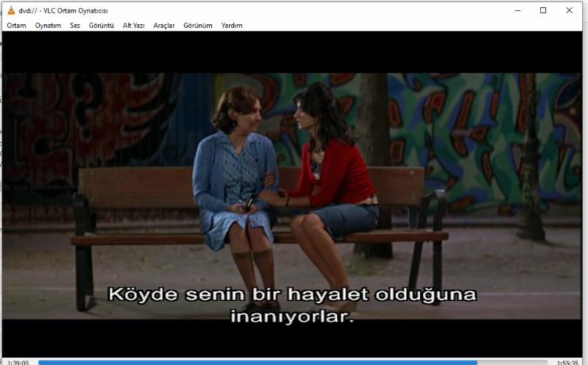Minimize the VLC window
Viewport: 588px width, 365px height.
tap(518, 10)
